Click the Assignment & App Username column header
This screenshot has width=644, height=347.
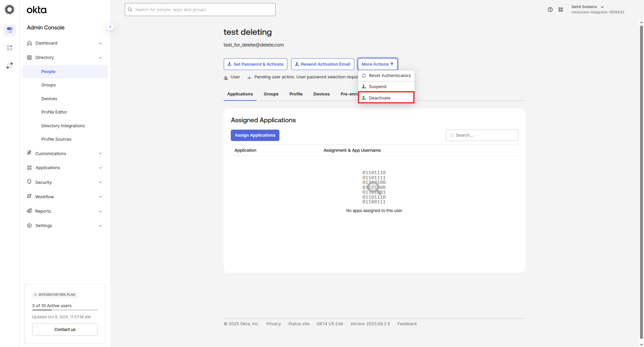click(x=352, y=150)
